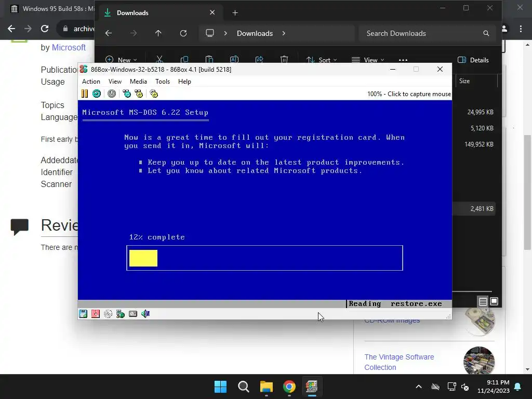The width and height of the screenshot is (532, 399).
Task: Click the 86Box hard reset icon
Action: coord(97,94)
